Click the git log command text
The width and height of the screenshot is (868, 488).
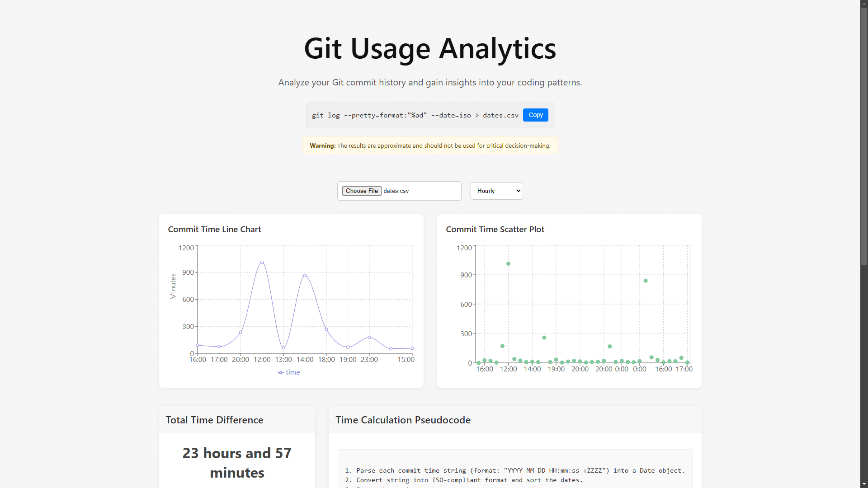point(415,115)
